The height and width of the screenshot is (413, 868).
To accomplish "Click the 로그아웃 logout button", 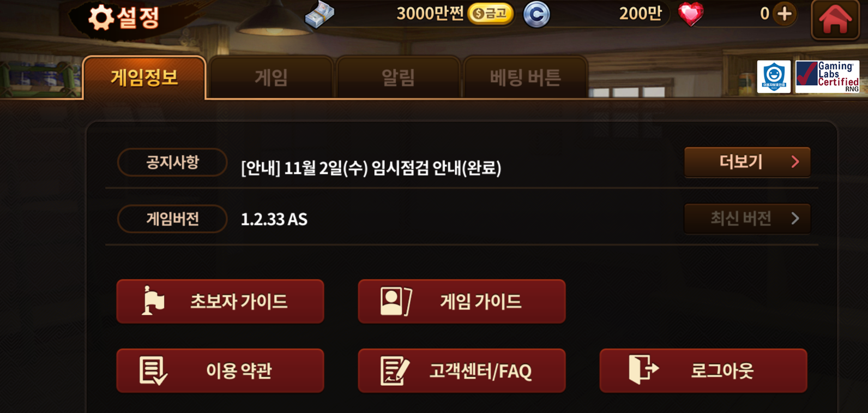I will pos(703,370).
